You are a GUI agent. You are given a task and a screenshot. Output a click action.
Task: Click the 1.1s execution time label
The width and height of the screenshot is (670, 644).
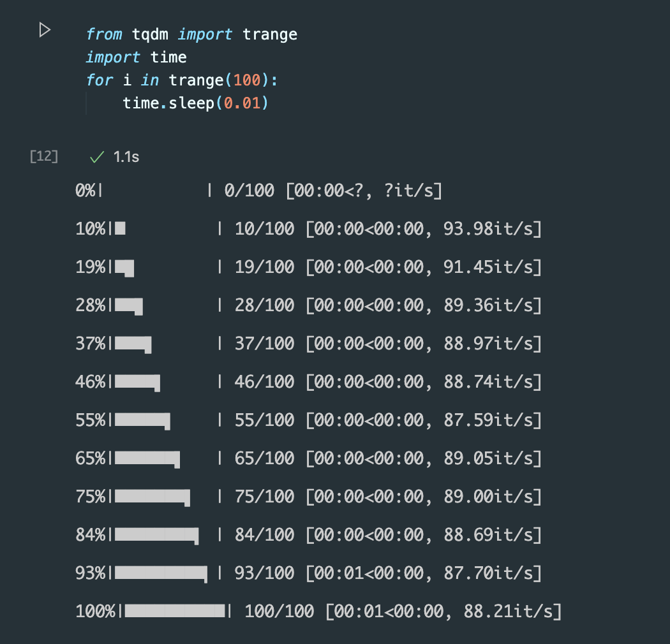click(126, 157)
